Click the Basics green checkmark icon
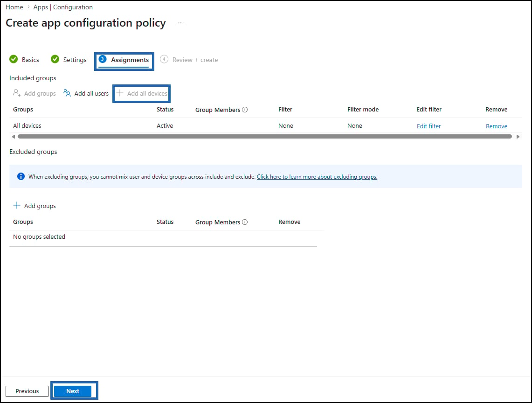The width and height of the screenshot is (532, 403). [14, 59]
